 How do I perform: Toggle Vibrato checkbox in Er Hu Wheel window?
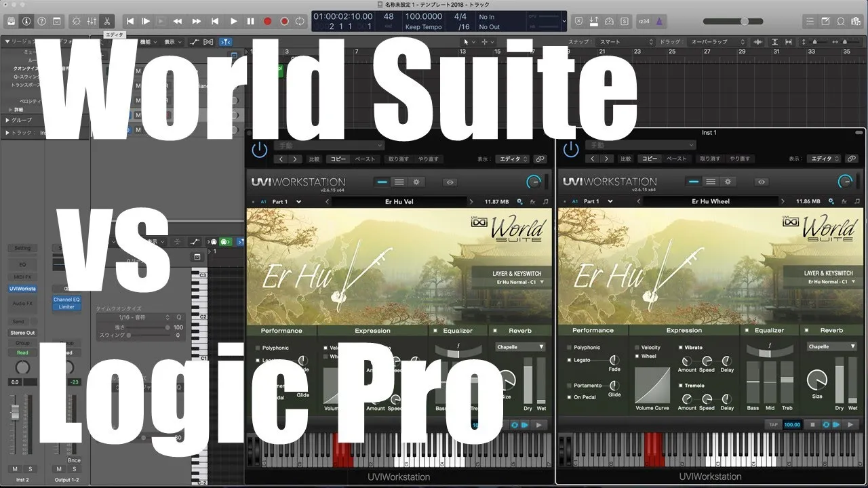click(x=680, y=348)
